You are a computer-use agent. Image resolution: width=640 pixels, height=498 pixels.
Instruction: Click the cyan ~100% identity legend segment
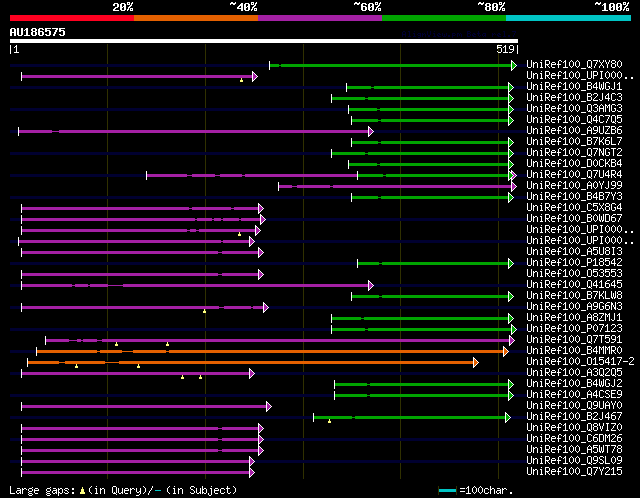[569, 18]
